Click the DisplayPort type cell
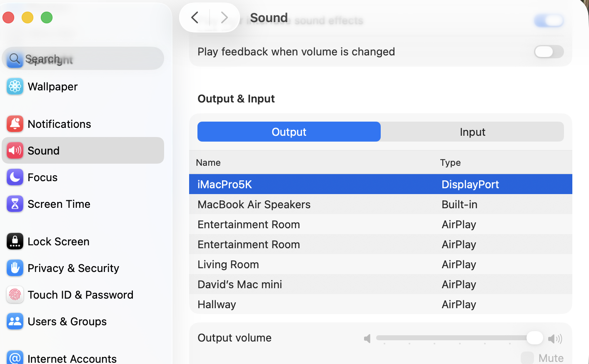The height and width of the screenshot is (364, 589). click(x=470, y=184)
